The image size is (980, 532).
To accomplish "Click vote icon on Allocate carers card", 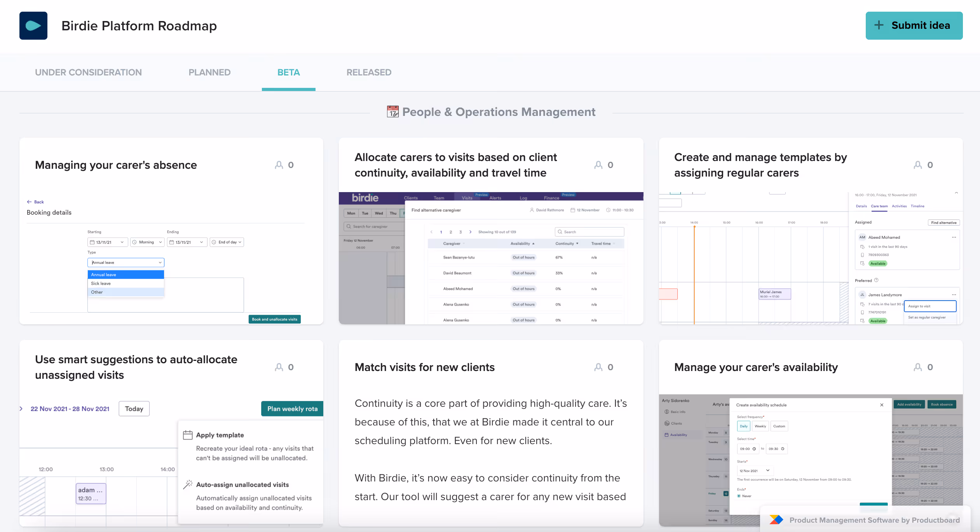I will (598, 165).
